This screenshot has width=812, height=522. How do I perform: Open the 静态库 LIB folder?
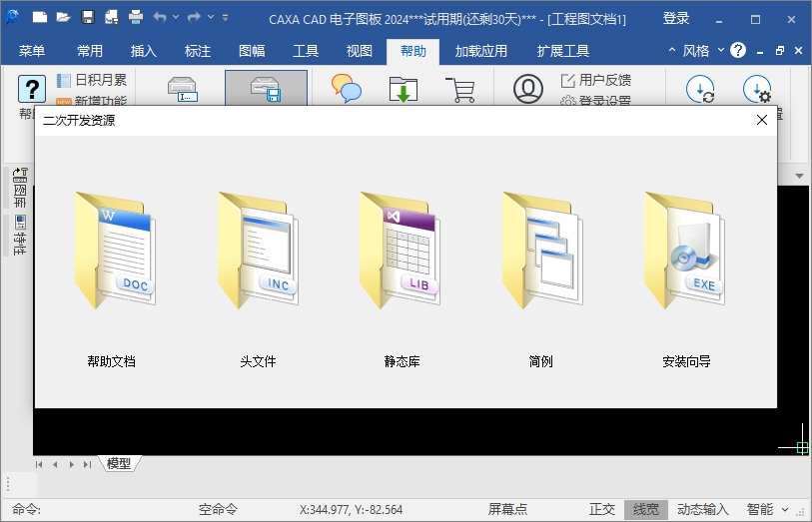coord(400,250)
